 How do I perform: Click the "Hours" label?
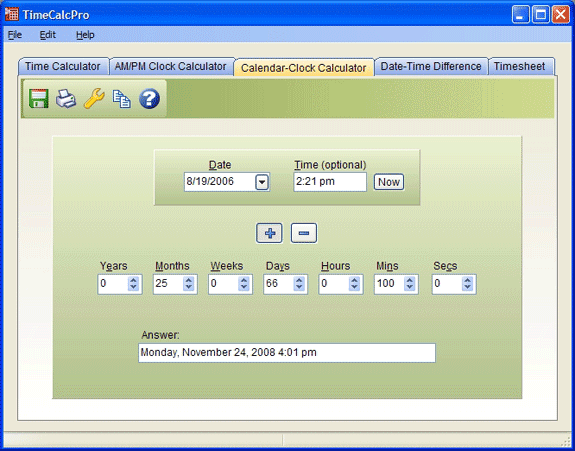[x=336, y=266]
